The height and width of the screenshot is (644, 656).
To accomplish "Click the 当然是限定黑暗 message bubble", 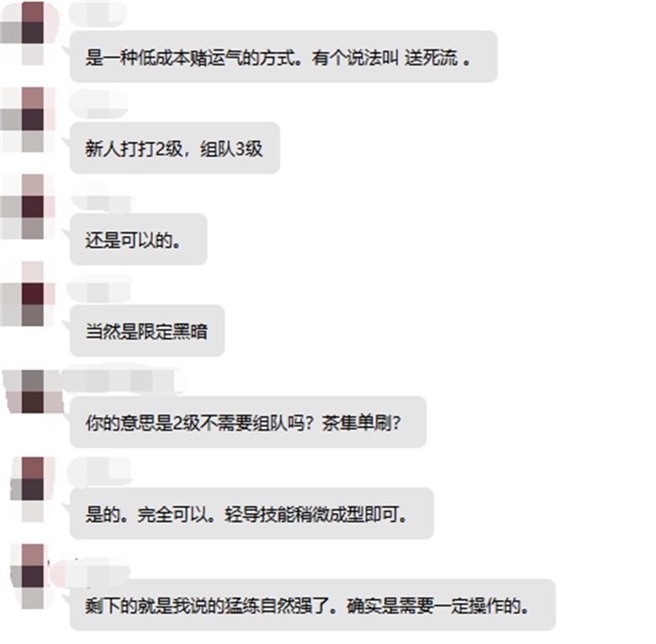I will [x=147, y=330].
